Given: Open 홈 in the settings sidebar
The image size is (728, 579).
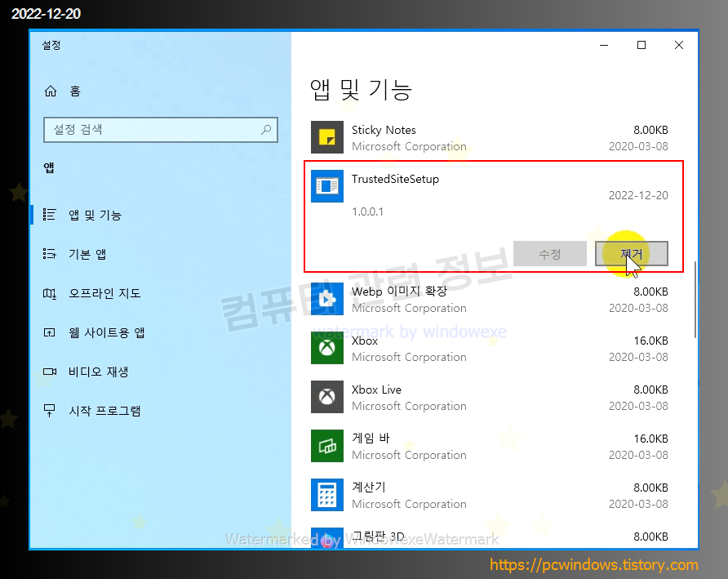Looking at the screenshot, I should pyautogui.click(x=75, y=91).
